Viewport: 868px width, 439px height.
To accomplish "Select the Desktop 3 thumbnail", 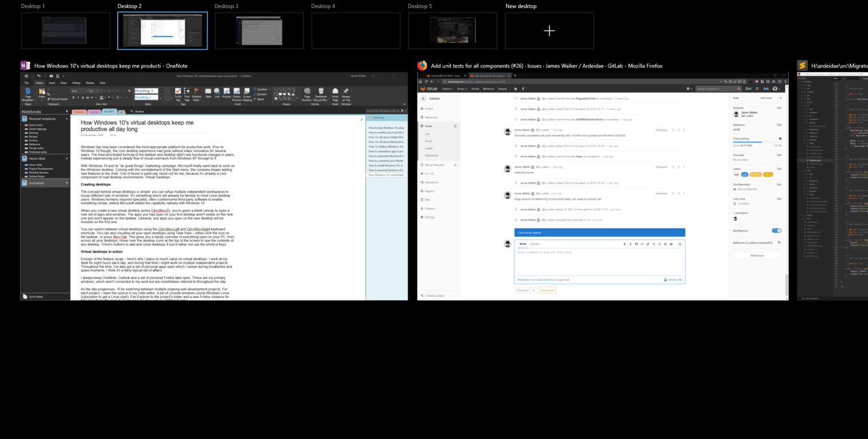I will point(259,31).
